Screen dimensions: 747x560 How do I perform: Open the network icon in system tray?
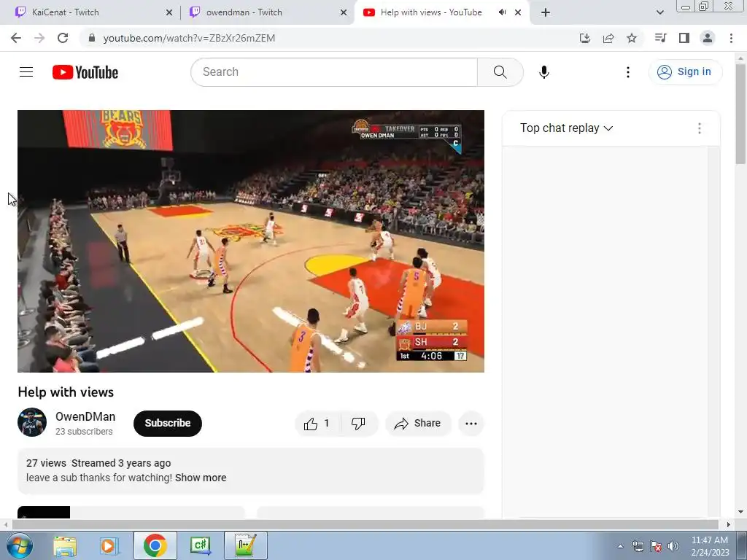[x=638, y=546]
